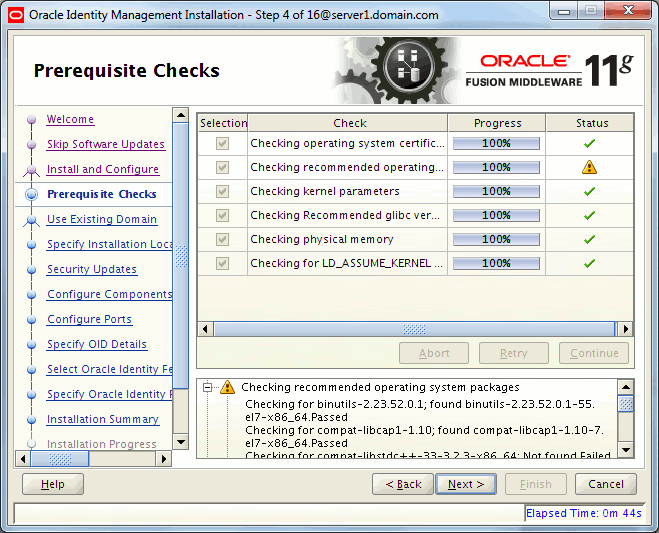This screenshot has height=533, width=659.
Task: Click the Next button
Action: click(x=466, y=484)
